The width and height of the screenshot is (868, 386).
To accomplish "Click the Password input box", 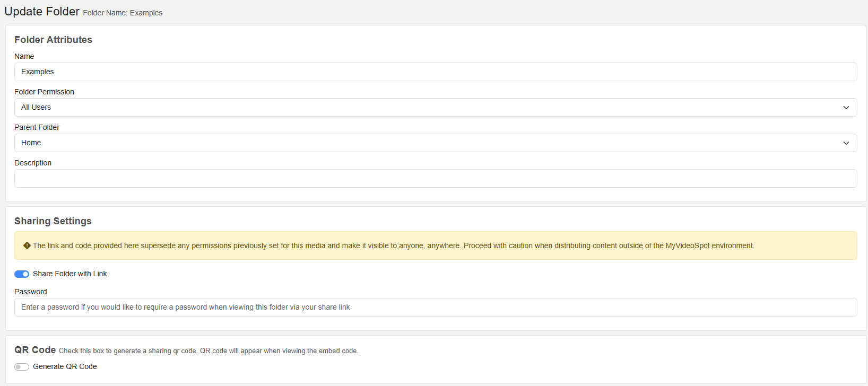I will (x=435, y=307).
